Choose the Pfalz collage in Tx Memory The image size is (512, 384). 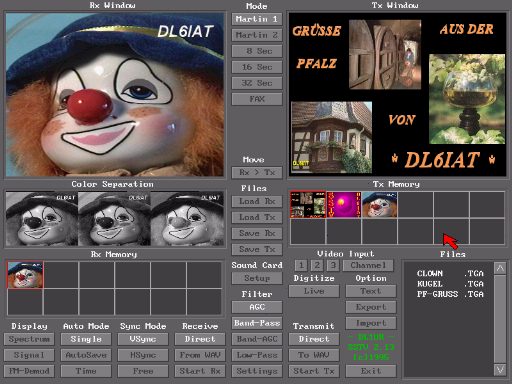click(x=308, y=204)
